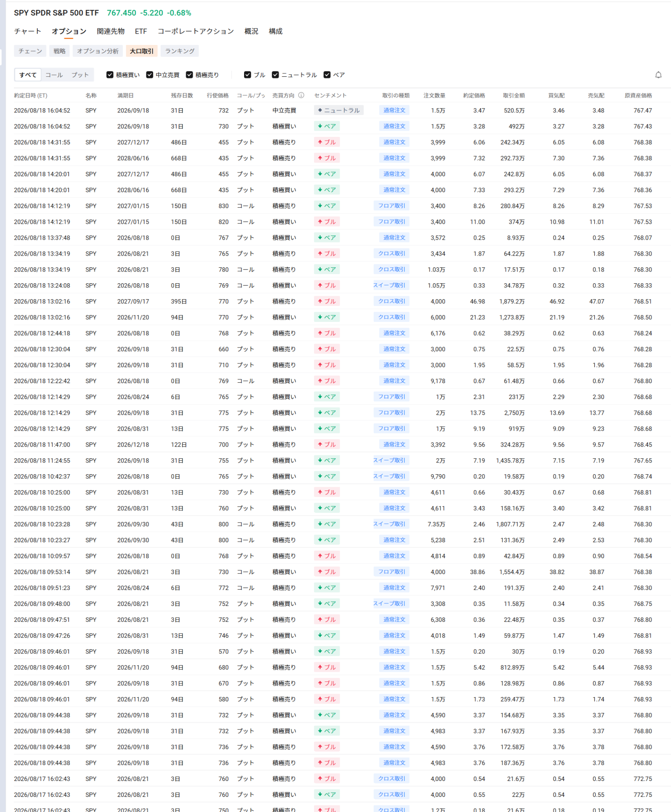Uncheck the ベア sentiment checkbox
Image resolution: width=671 pixels, height=812 pixels.
pyautogui.click(x=327, y=75)
